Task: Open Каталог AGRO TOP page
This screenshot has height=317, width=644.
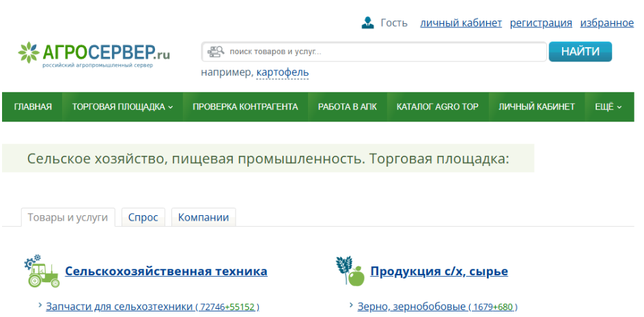Action: [437, 107]
